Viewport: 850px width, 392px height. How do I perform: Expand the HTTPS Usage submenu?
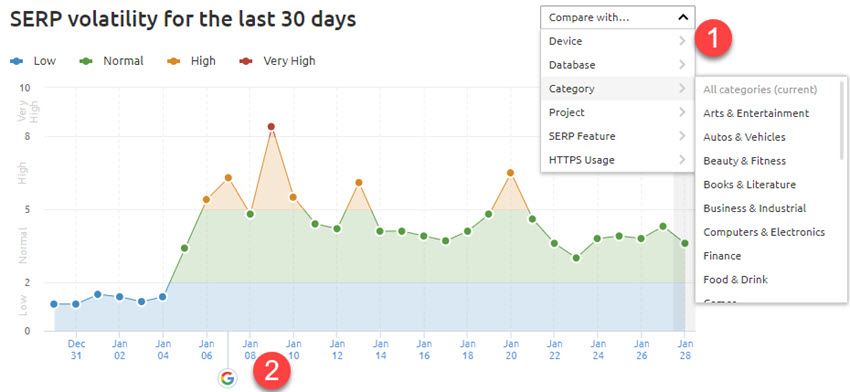[617, 160]
